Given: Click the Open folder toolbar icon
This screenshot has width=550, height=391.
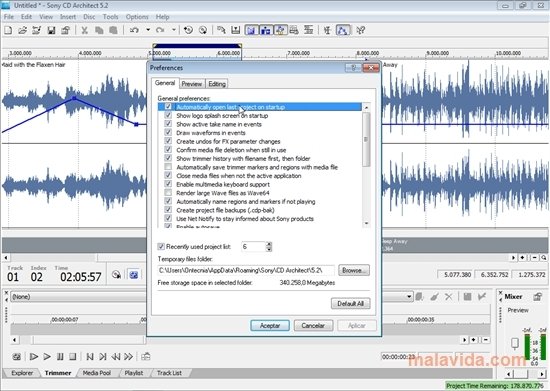Looking at the screenshot, I should (x=22, y=31).
